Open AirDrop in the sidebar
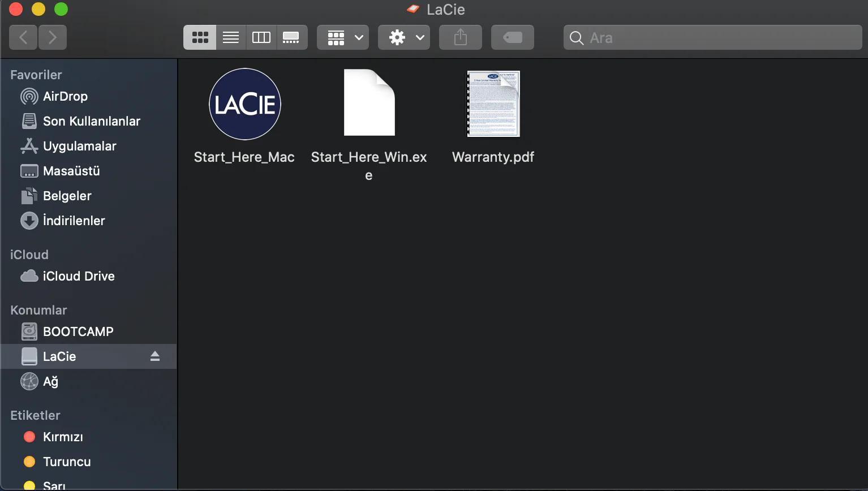This screenshot has height=491, width=868. [x=89, y=96]
